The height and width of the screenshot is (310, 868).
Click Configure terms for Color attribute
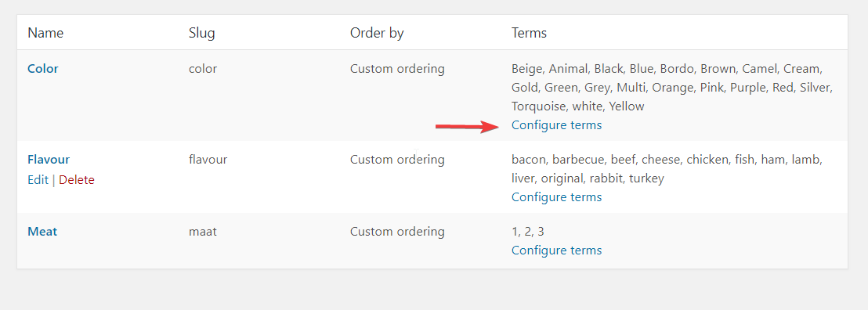556,125
